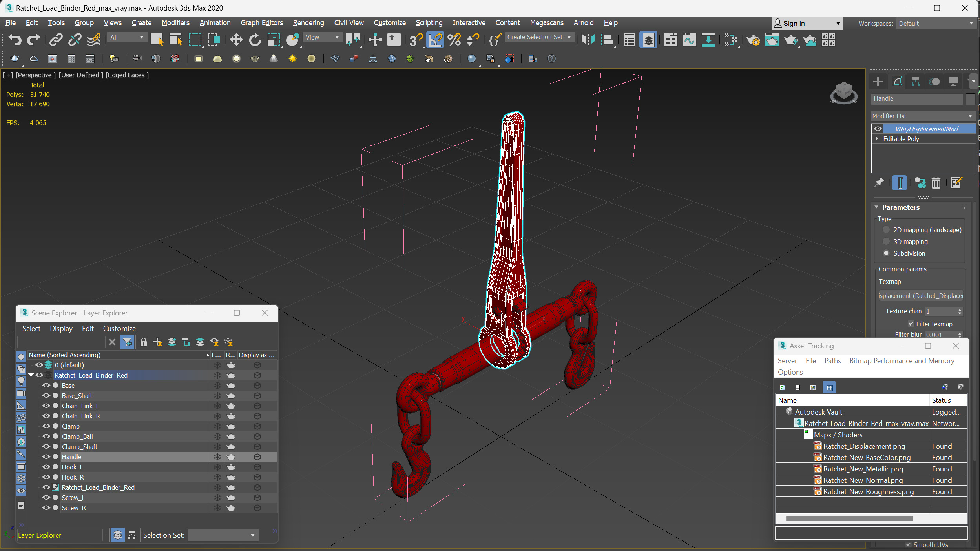Hide the Base layer object eye
This screenshot has width=980, height=551.
[46, 386]
